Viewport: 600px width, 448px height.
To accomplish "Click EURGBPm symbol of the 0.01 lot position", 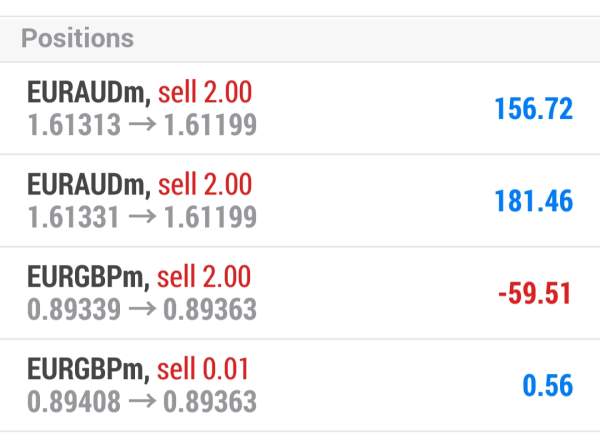I will [88, 369].
